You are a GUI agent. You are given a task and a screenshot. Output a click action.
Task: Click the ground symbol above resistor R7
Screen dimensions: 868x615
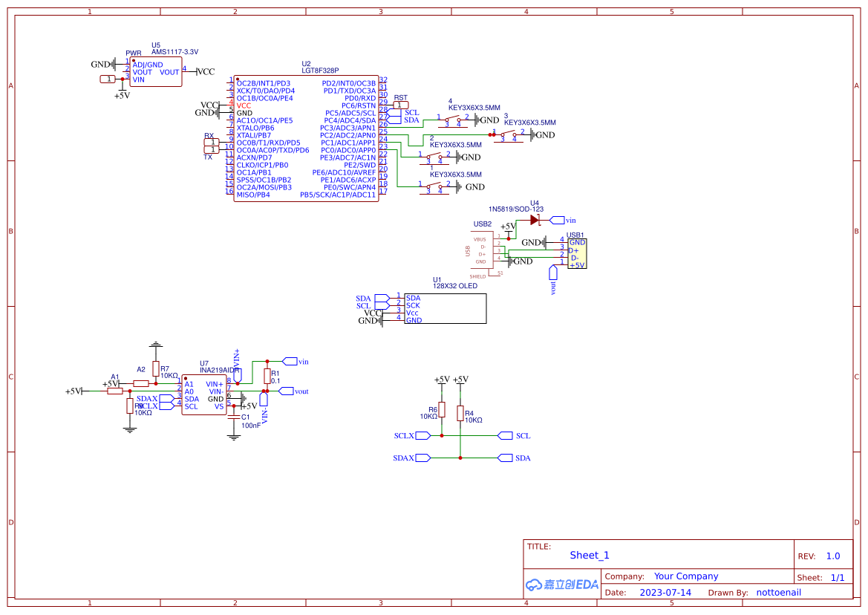click(156, 344)
